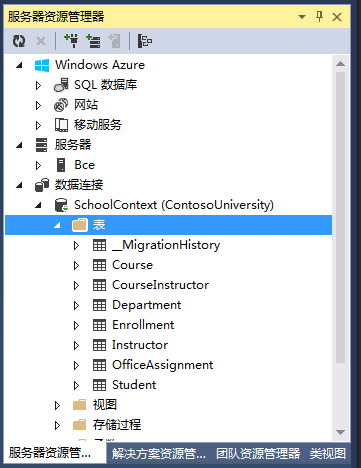
Task: Close the 服务器资源管理器 panel
Action: (337, 17)
